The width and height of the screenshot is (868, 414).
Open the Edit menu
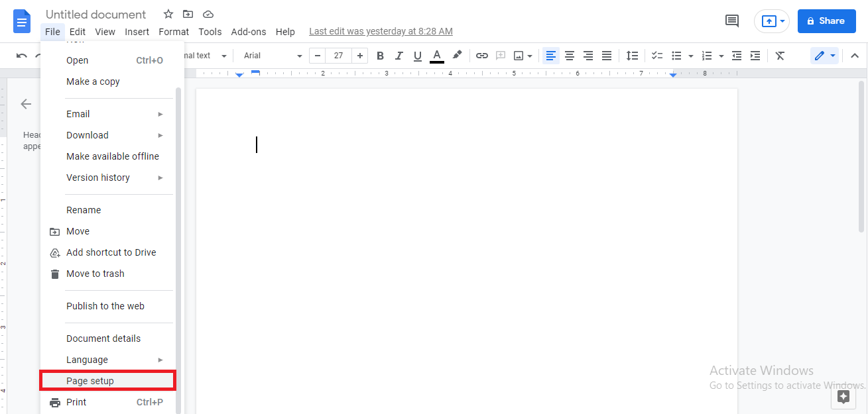[78, 32]
